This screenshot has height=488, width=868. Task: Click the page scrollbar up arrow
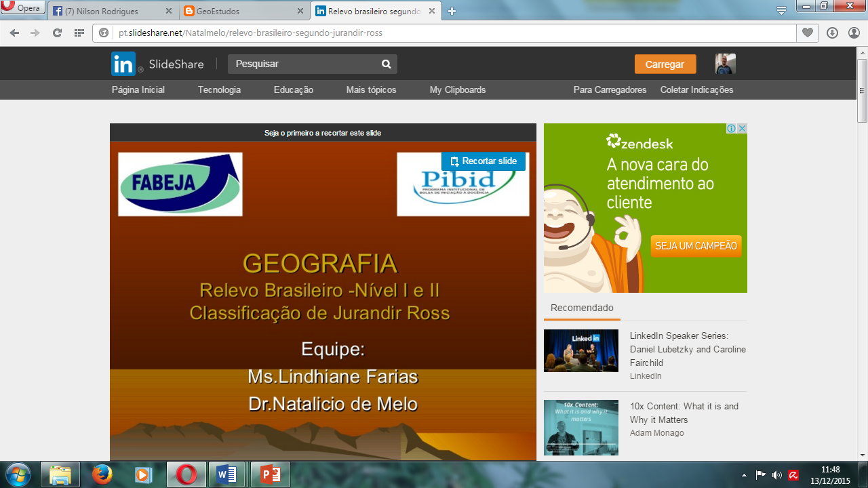[862, 52]
